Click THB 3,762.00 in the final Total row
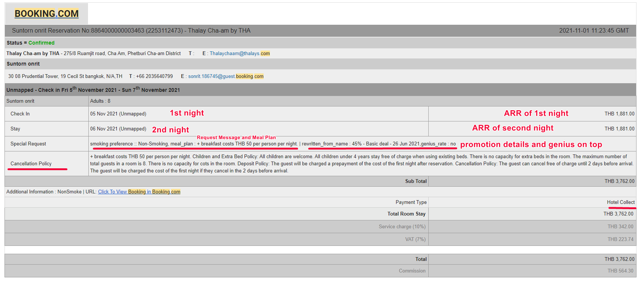Viewport: 644px width, 283px height. point(620,259)
